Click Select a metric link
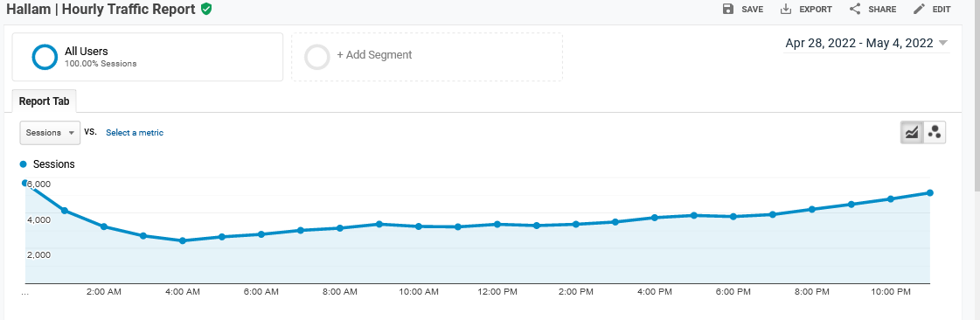The width and height of the screenshot is (980, 320). (x=135, y=133)
